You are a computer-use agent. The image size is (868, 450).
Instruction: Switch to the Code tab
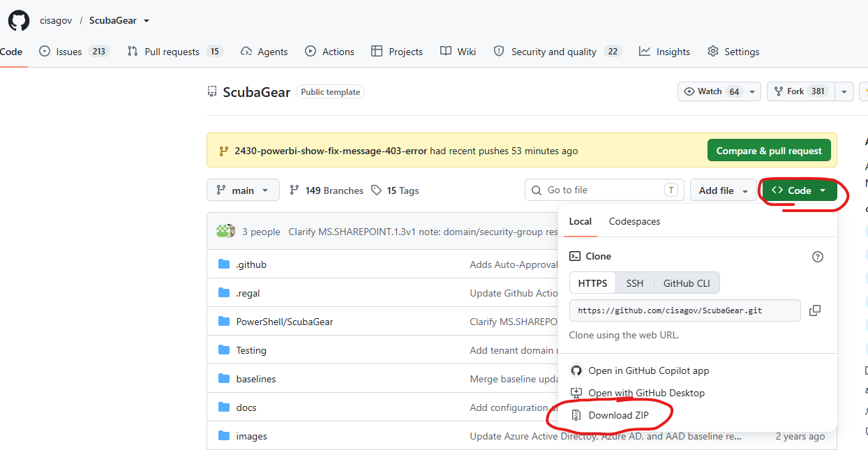[x=11, y=52]
